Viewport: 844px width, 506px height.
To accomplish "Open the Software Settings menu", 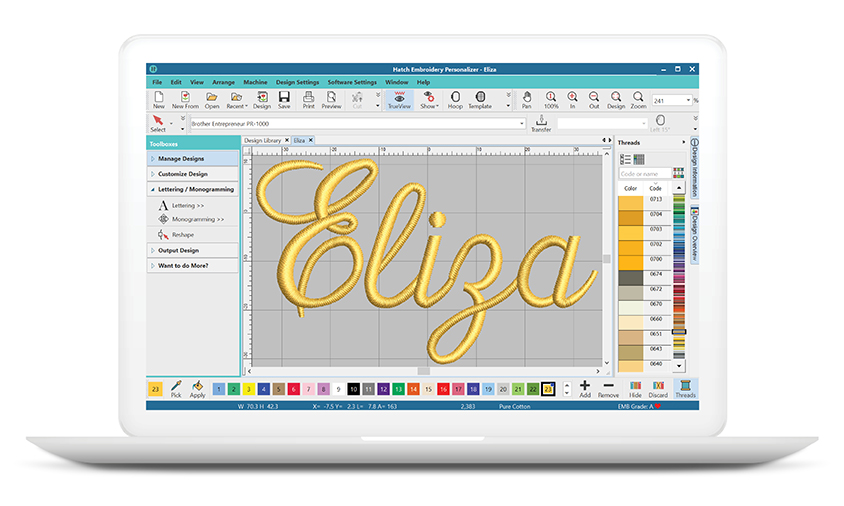I will point(352,82).
